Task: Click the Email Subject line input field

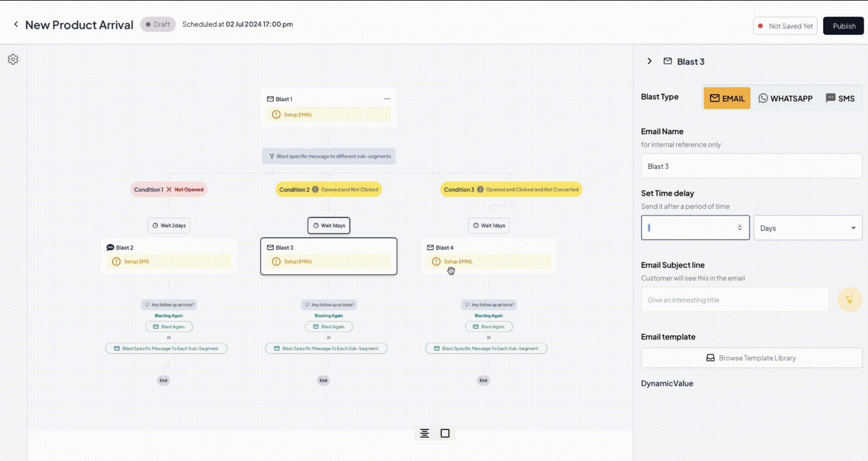Action: click(735, 300)
